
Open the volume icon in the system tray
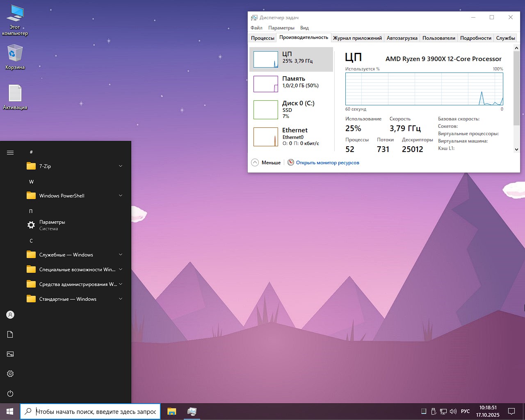click(453, 411)
